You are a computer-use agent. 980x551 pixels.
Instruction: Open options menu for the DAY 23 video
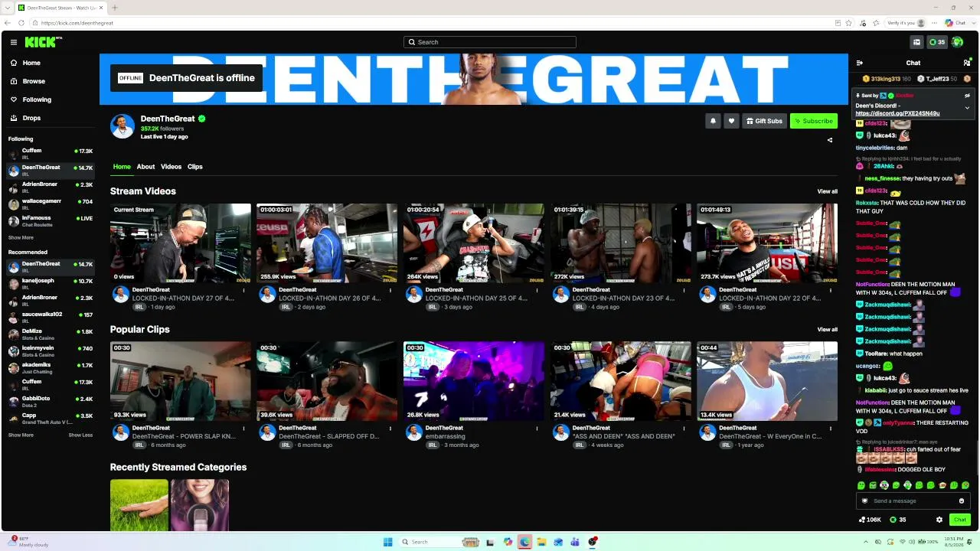click(x=684, y=290)
